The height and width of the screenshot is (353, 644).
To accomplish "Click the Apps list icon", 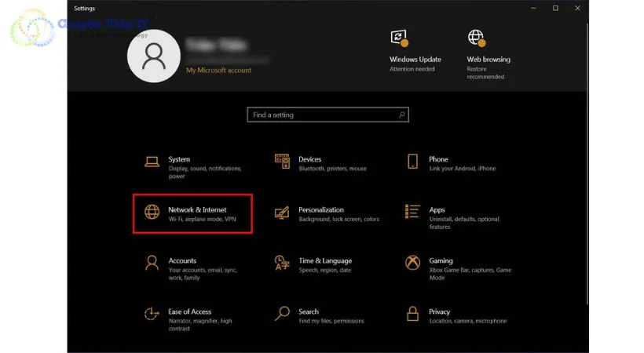I will coord(412,212).
